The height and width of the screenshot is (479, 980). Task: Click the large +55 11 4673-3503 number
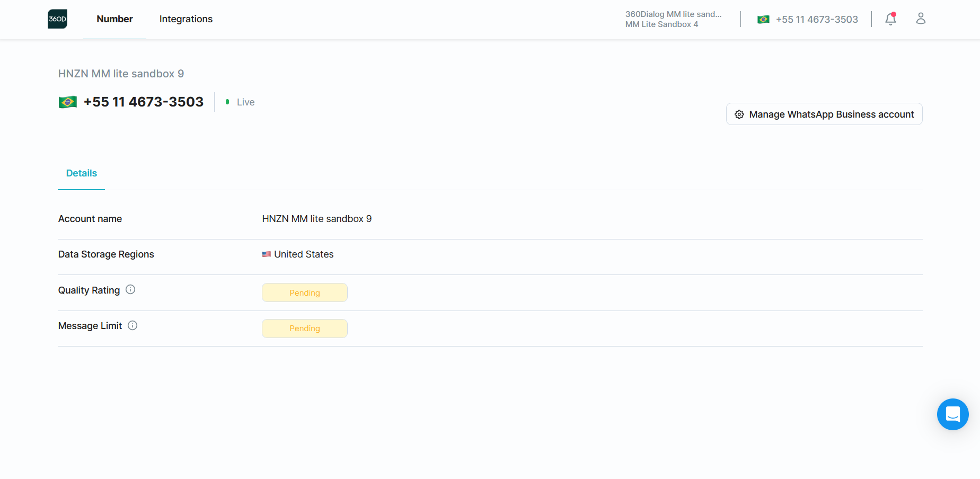tap(144, 102)
